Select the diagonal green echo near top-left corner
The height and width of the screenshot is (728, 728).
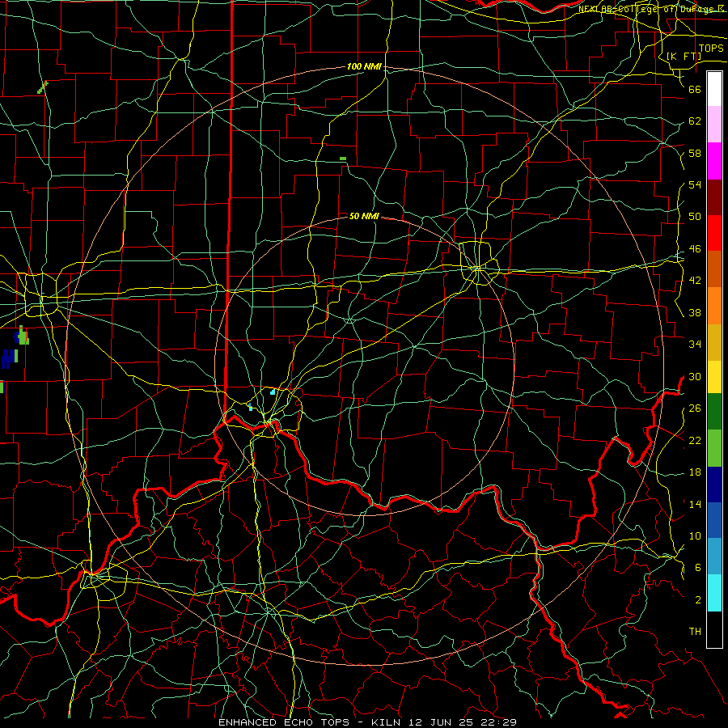tap(43, 87)
